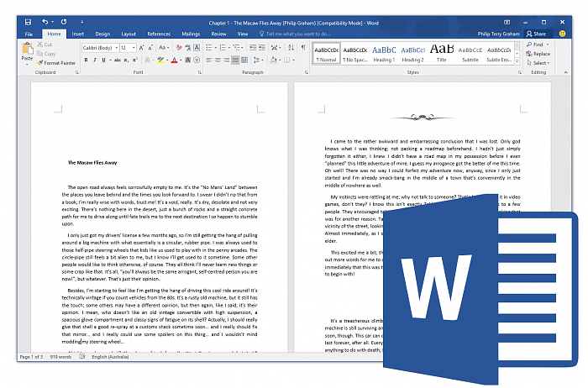
Task: Toggle Justify paragraph alignment
Action: (234, 60)
